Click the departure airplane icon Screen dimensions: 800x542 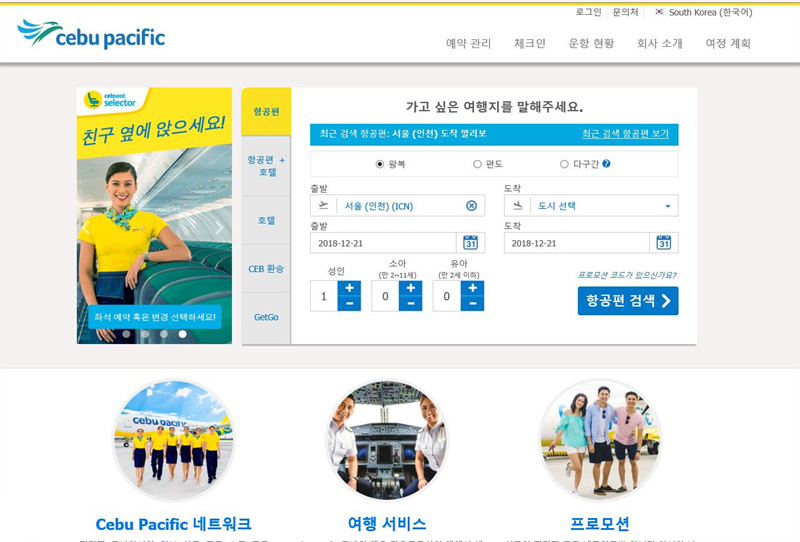coord(323,205)
